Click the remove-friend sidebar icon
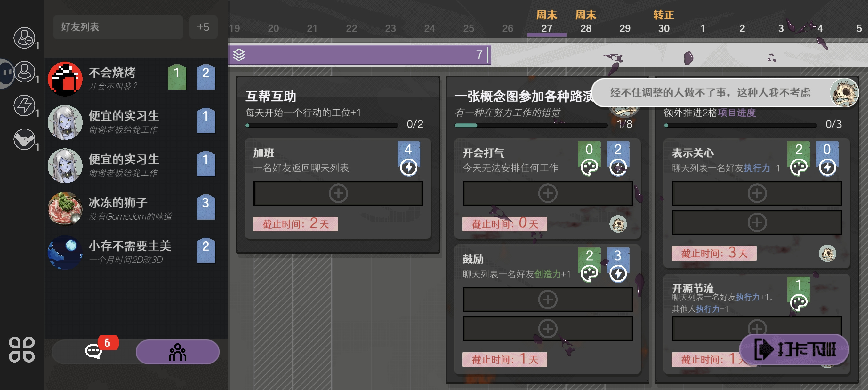Image resolution: width=868 pixels, height=390 pixels. 24,38
